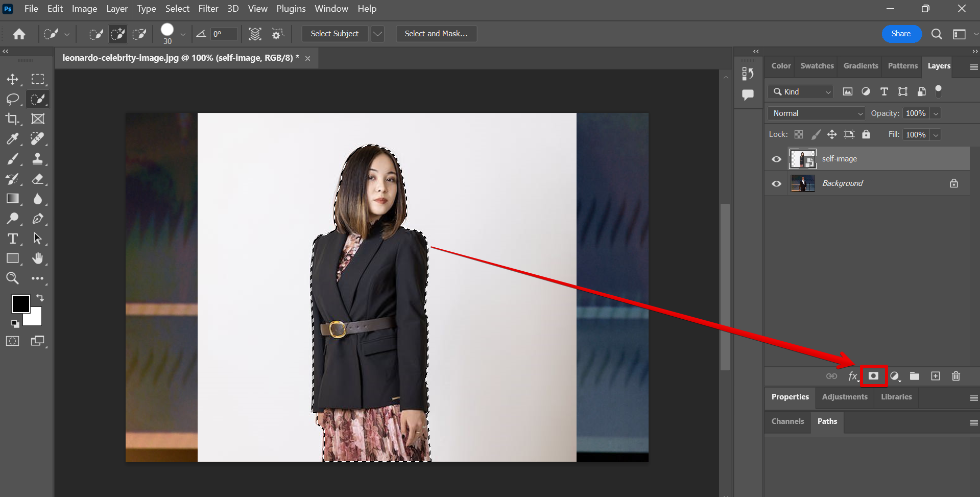The width and height of the screenshot is (980, 497).
Task: Click the black foreground color swatch
Action: [x=19, y=303]
